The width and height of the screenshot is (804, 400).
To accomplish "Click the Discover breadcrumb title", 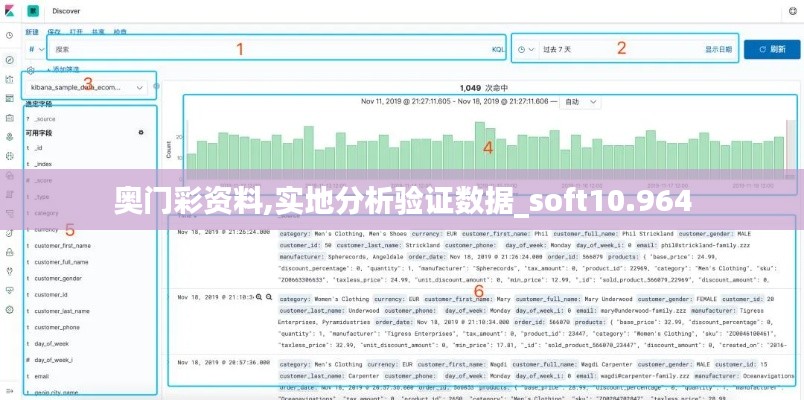I will 66,11.
